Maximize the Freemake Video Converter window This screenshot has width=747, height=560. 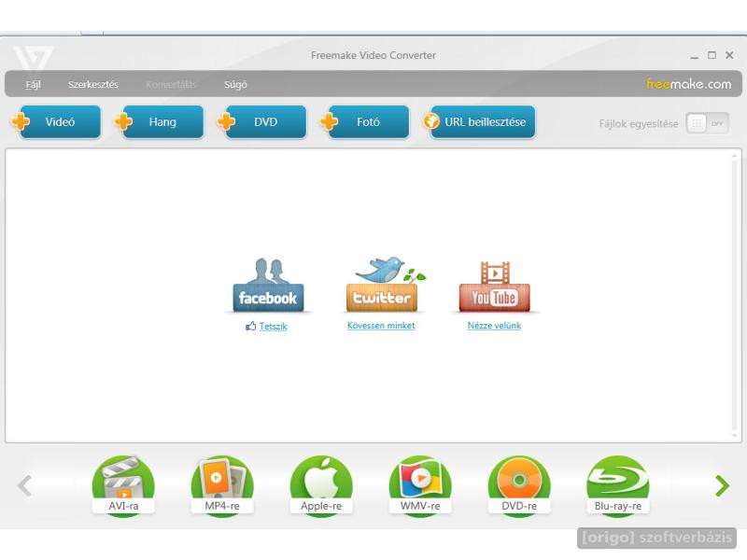coord(712,55)
